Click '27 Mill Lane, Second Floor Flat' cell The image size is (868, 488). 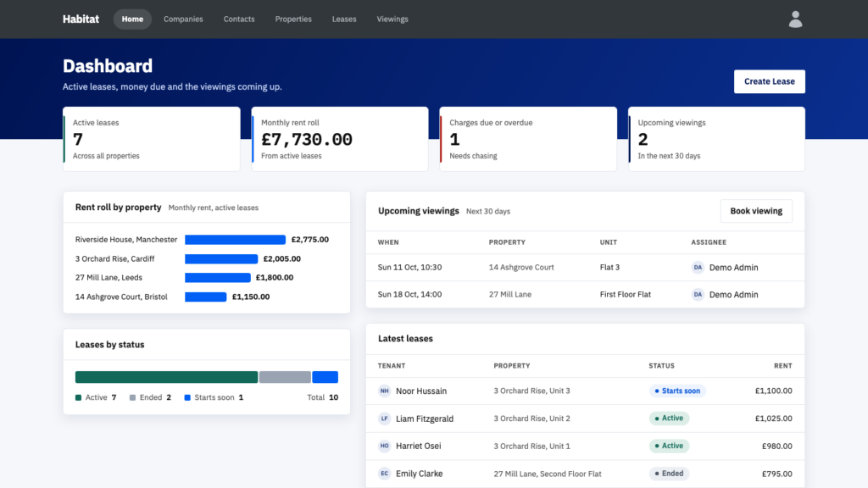click(x=548, y=474)
